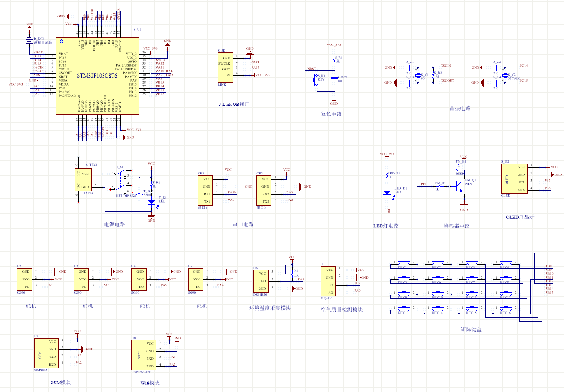The width and height of the screenshot is (564, 392).
Task: Click the CH2 serial port header
Action: pyautogui.click(x=264, y=191)
